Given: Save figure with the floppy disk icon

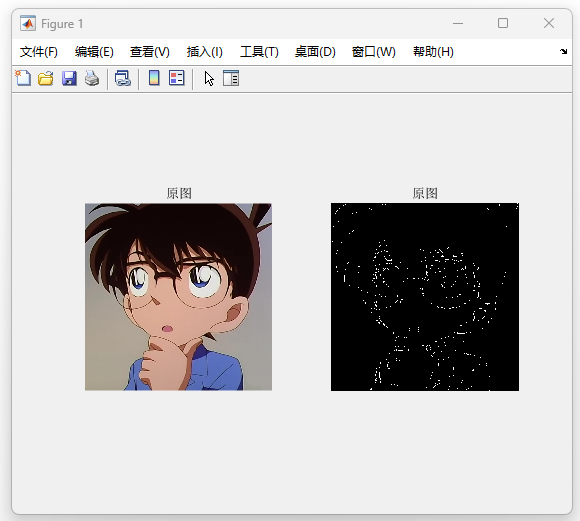Looking at the screenshot, I should (69, 78).
